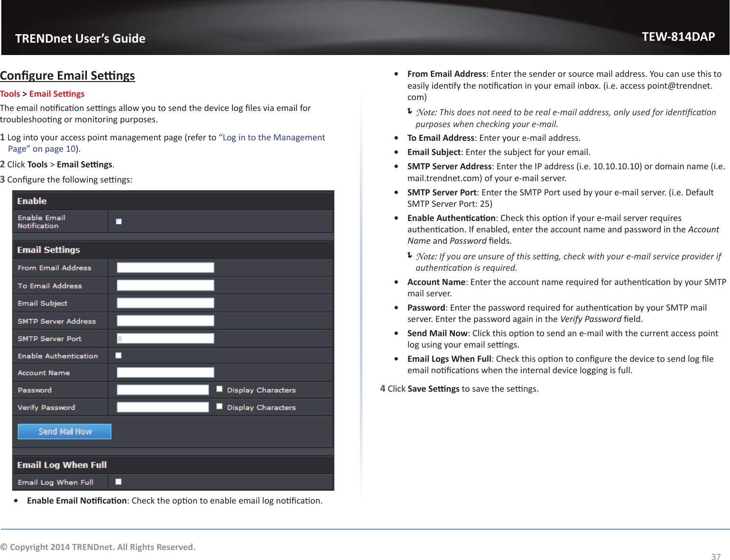Click the SMTP Server Port field
Viewport: 730px width, 560px height.
tap(166, 339)
